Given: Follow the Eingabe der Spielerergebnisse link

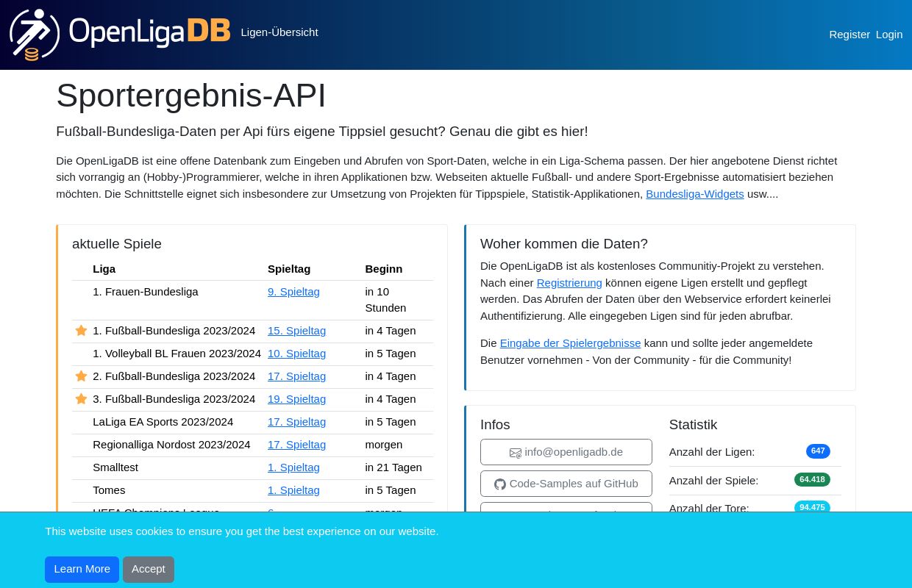Looking at the screenshot, I should tap(570, 343).
